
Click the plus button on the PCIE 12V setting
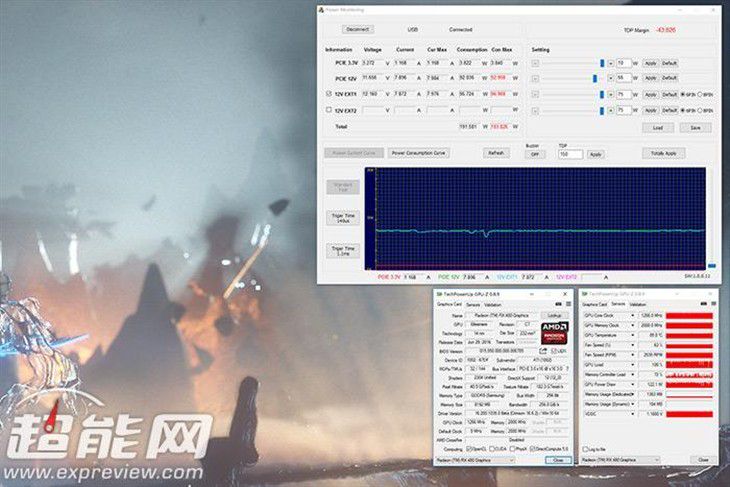click(x=611, y=78)
